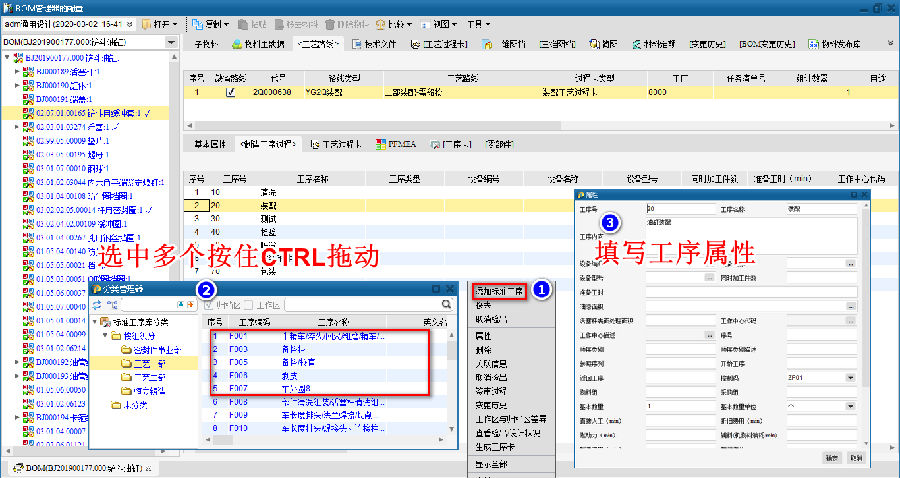The image size is (900, 478).
Task: Click the BJ000191 part icon in tree
Action: click(28, 99)
